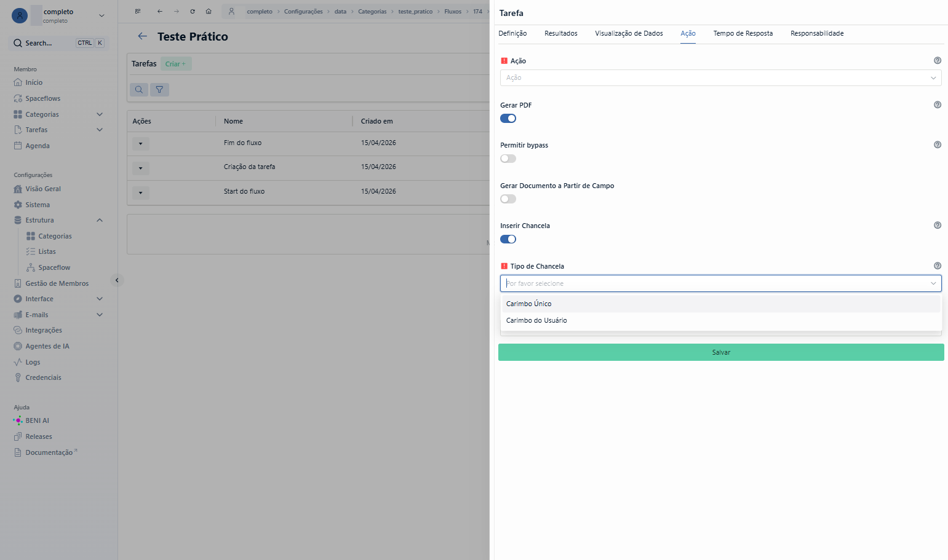Screen dimensions: 948x560
Task: Enable Gerar Documento a Partir de Campo toggle
Action: pyautogui.click(x=508, y=199)
